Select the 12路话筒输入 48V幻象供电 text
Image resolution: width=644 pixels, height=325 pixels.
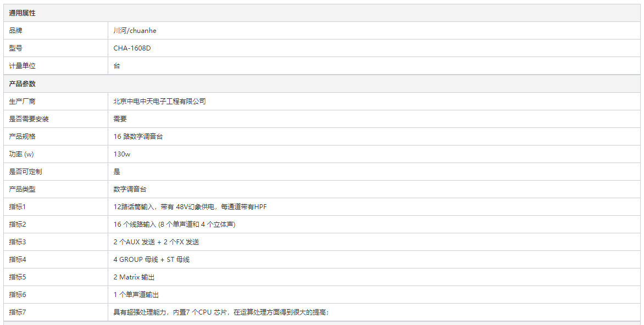pyautogui.click(x=190, y=207)
